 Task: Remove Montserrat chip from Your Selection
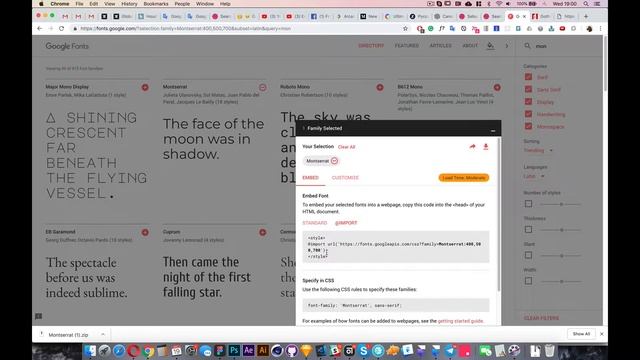point(334,161)
